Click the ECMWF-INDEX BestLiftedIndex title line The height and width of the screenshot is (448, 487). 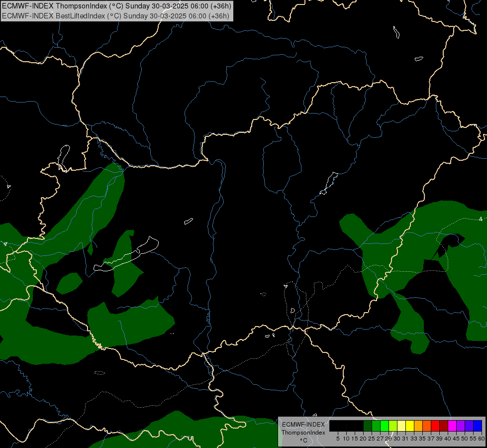coord(115,16)
